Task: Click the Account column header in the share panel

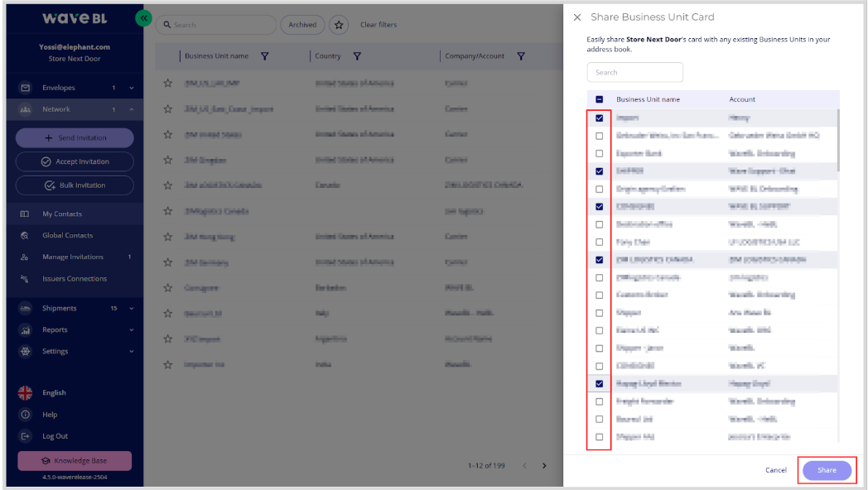Action: [x=742, y=99]
